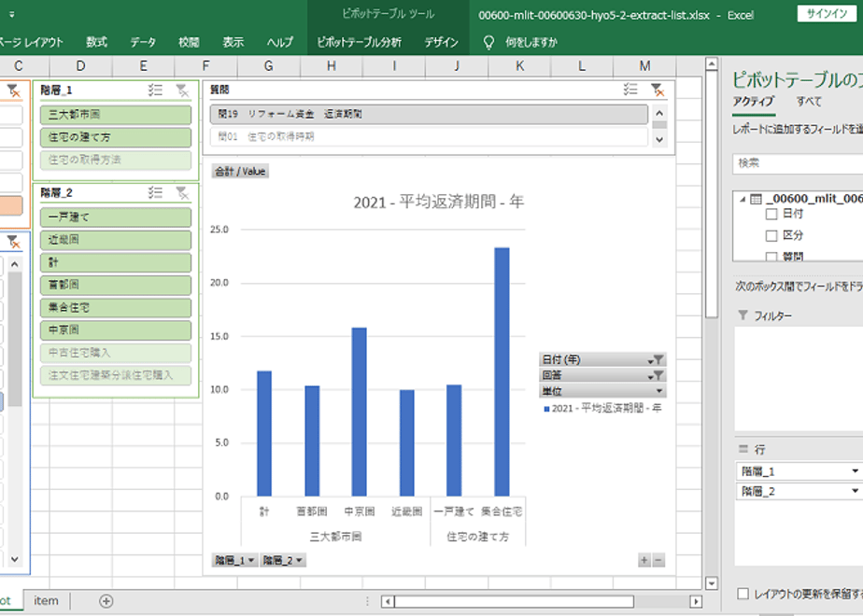Click the horizontal scrollbar right arrow

[696, 601]
